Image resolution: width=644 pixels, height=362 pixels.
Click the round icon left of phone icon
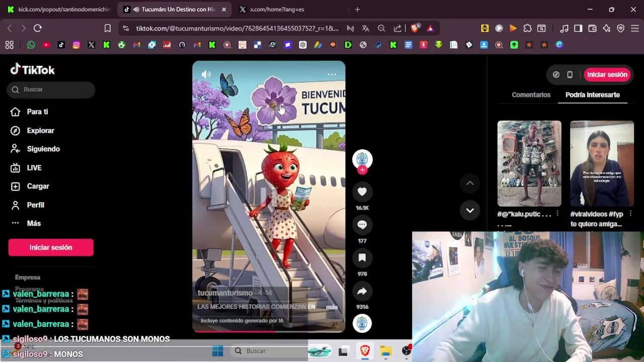point(556,74)
